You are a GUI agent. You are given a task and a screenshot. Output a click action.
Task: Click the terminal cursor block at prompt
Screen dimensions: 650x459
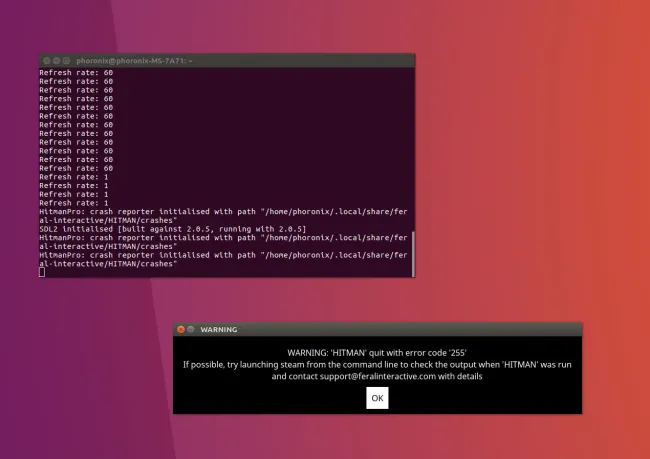click(x=42, y=272)
